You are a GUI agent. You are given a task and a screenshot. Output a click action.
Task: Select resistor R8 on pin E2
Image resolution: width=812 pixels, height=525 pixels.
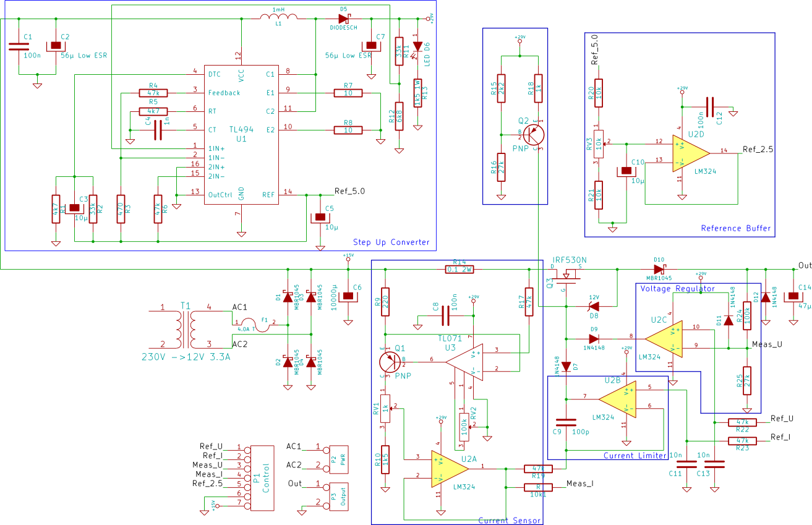pos(348,130)
